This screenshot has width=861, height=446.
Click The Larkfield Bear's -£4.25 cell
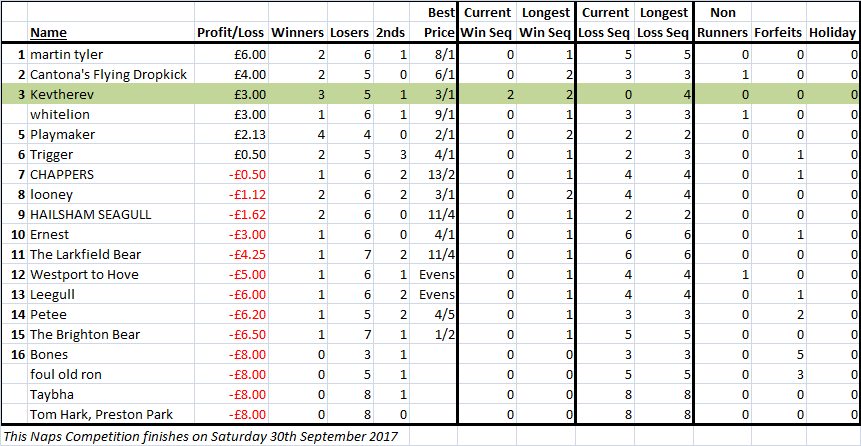232,255
